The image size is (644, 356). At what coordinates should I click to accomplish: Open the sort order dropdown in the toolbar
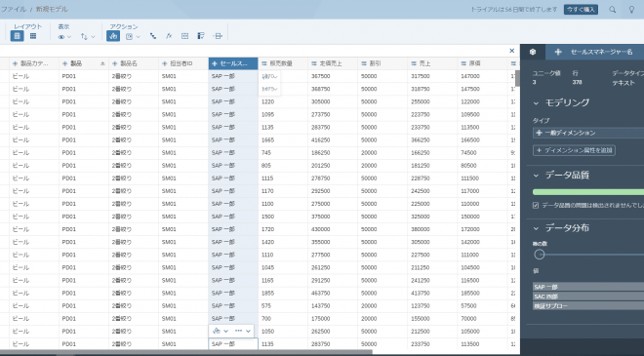point(88,36)
